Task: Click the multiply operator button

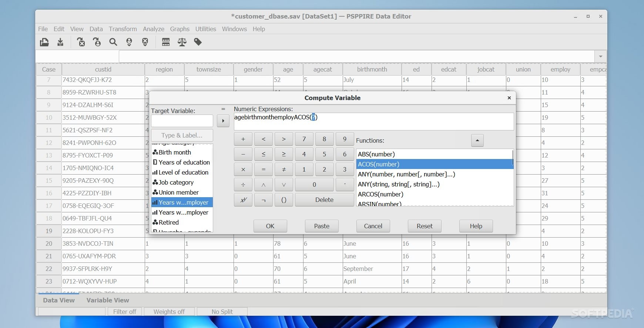Action: [x=243, y=169]
